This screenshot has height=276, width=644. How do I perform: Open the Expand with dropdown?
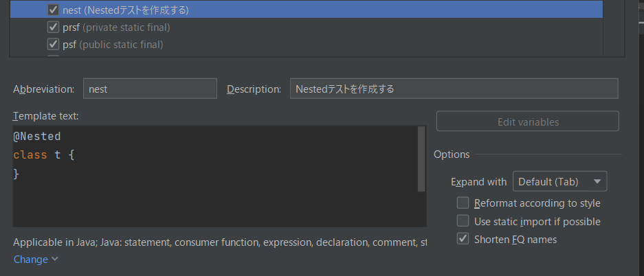click(559, 181)
